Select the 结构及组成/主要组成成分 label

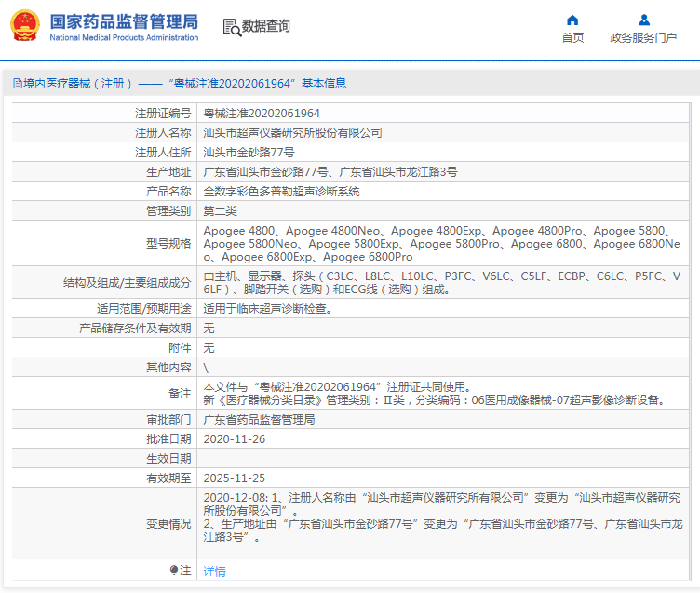[128, 283]
